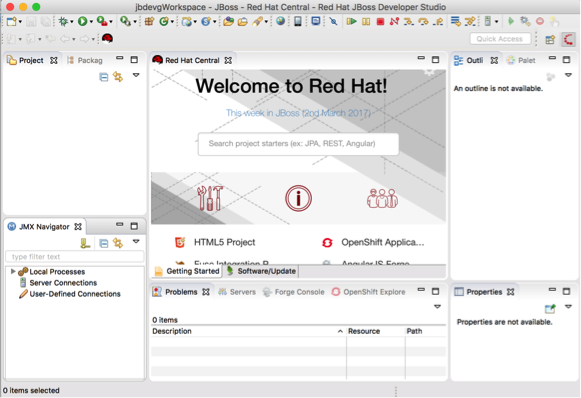Click the Step Into icon
The width and height of the screenshot is (581, 398).
[409, 21]
